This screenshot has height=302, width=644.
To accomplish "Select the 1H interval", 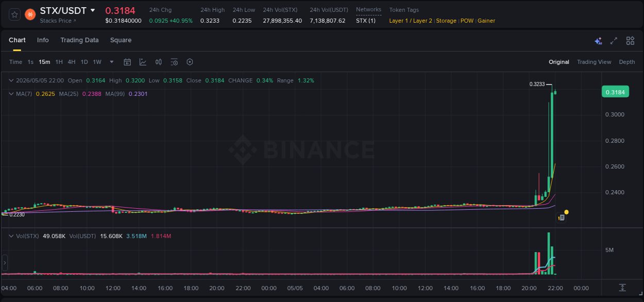I will pyautogui.click(x=59, y=62).
